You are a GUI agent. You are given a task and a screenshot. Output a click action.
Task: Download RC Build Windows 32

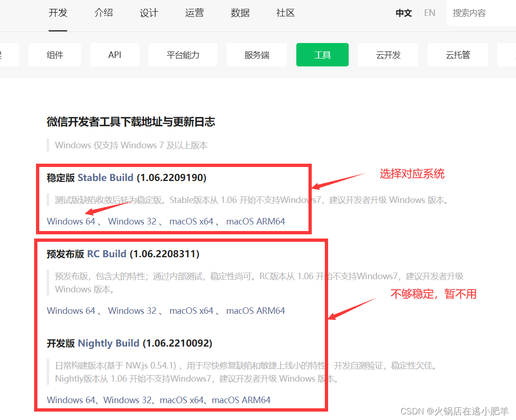132,311
